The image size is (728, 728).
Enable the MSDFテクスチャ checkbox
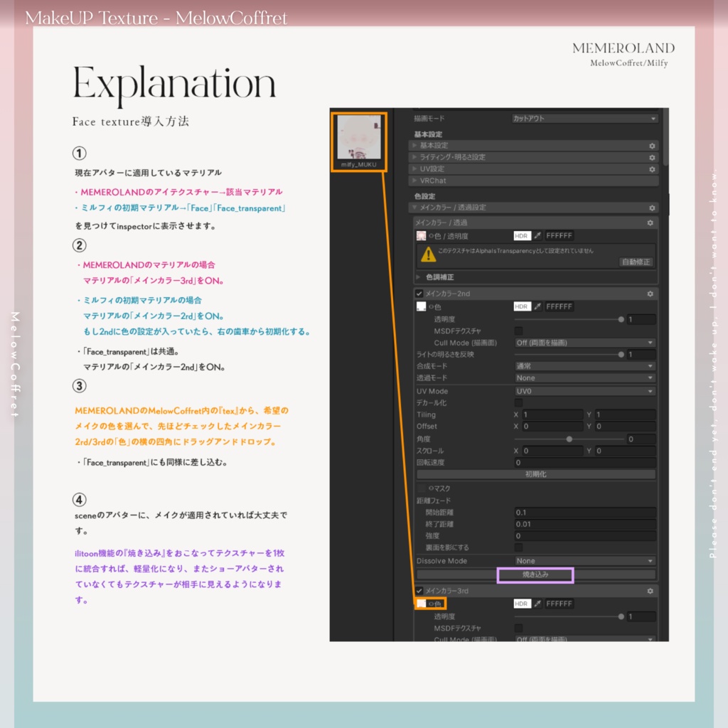pyautogui.click(x=518, y=330)
